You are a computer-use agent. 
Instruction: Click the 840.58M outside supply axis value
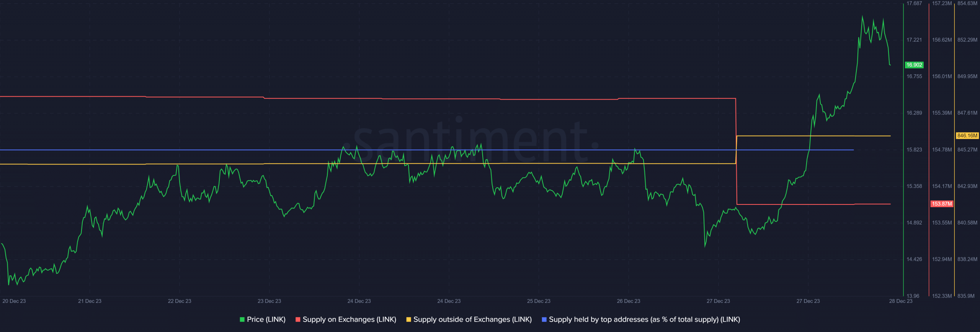click(967, 223)
